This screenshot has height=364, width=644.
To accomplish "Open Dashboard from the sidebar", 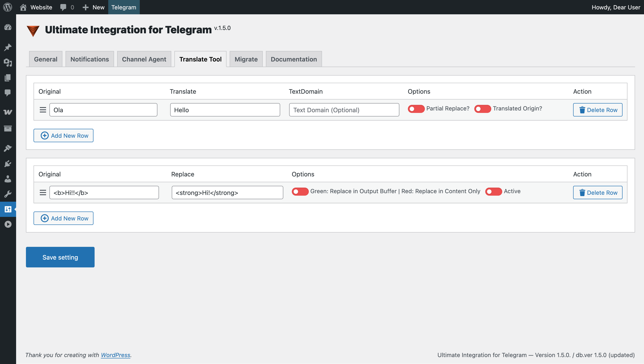I will pos(8,27).
